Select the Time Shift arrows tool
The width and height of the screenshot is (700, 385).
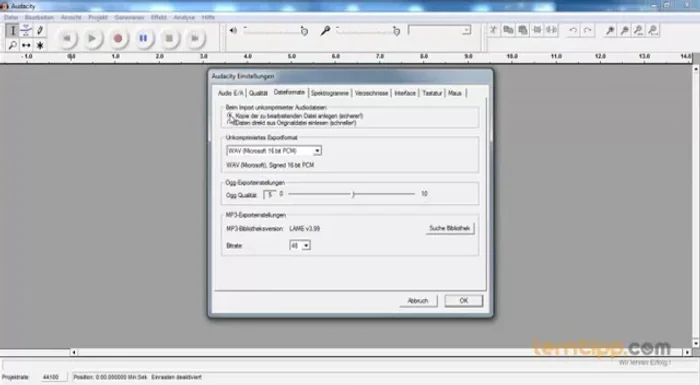(26, 45)
